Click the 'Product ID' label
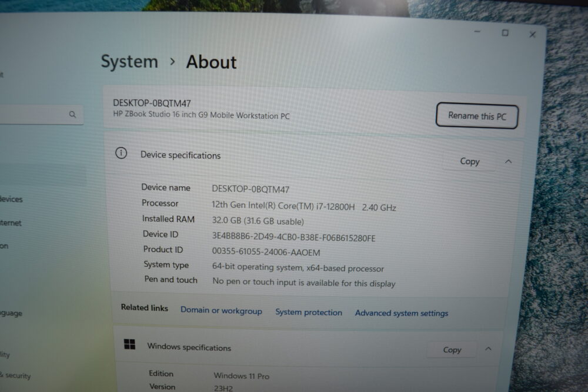The width and height of the screenshot is (588, 392). pyautogui.click(x=163, y=249)
